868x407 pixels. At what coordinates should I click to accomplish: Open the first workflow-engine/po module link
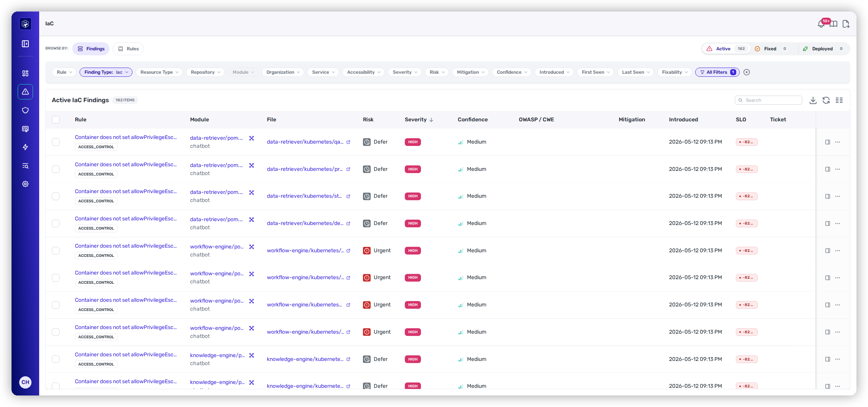coord(217,247)
